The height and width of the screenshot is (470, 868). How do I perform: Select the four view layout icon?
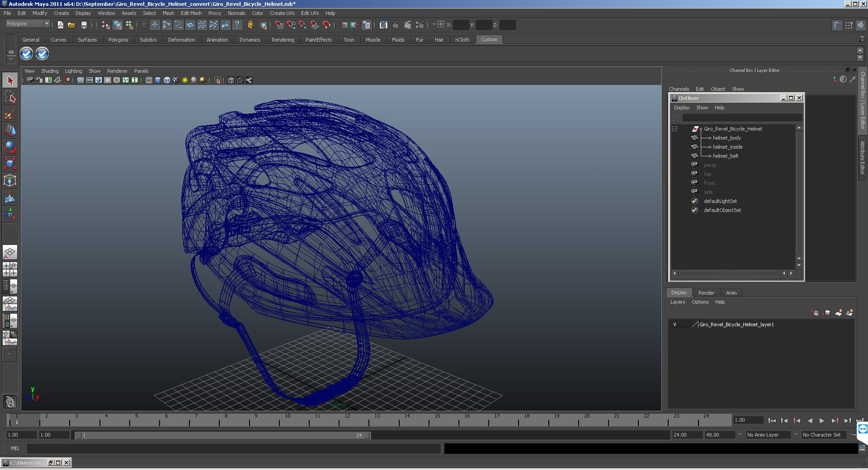(10, 269)
